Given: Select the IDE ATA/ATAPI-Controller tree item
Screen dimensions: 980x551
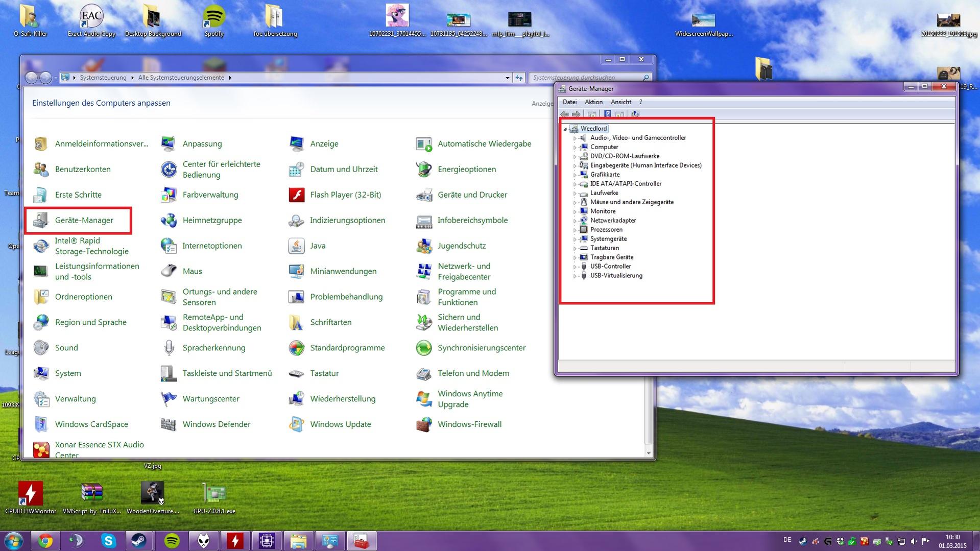Looking at the screenshot, I should click(626, 184).
